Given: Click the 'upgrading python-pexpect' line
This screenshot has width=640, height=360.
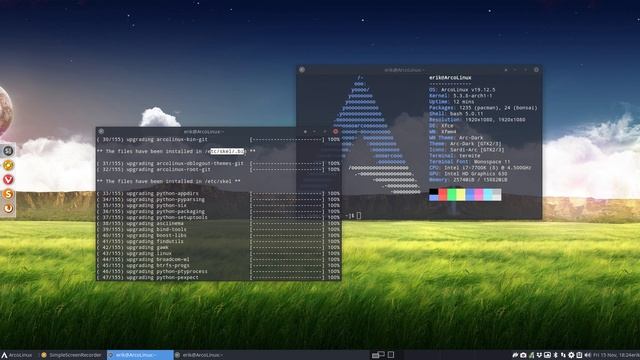Looking at the screenshot, I should (x=162, y=277).
